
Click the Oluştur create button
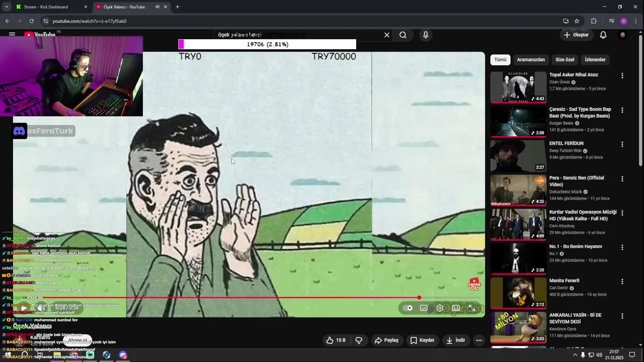click(576, 35)
